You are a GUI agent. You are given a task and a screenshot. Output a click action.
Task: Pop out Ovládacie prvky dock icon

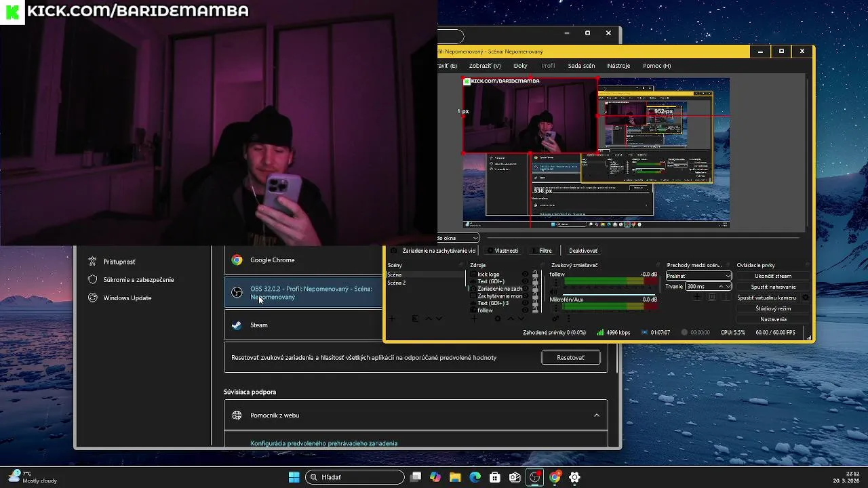pyautogui.click(x=807, y=264)
